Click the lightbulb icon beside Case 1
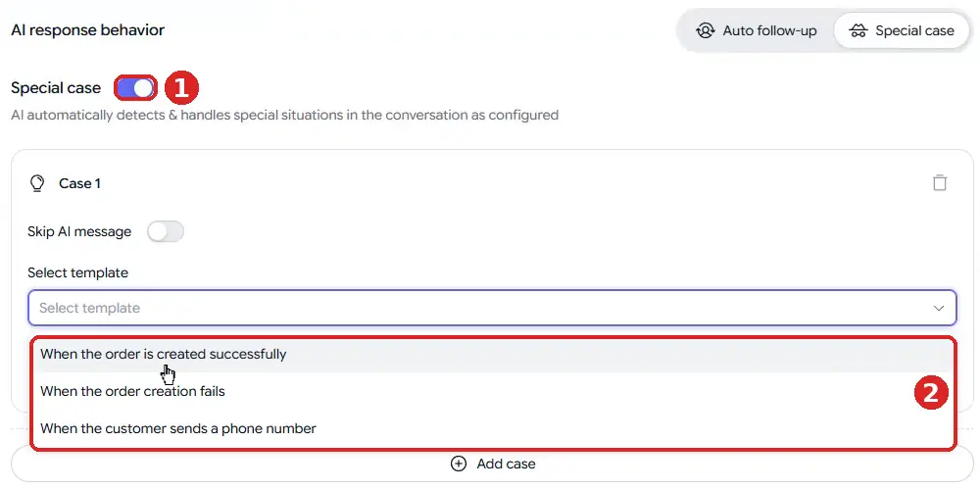Image resolution: width=980 pixels, height=490 pixels. click(37, 183)
